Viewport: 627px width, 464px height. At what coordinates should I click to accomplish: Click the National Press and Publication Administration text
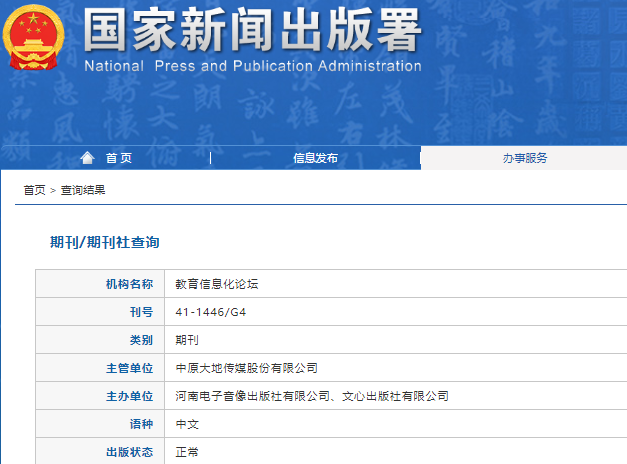pyautogui.click(x=253, y=66)
